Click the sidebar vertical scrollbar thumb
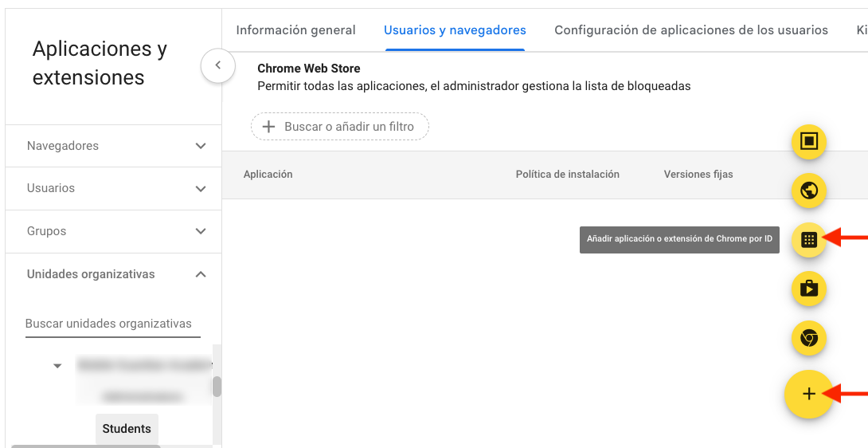 point(217,387)
